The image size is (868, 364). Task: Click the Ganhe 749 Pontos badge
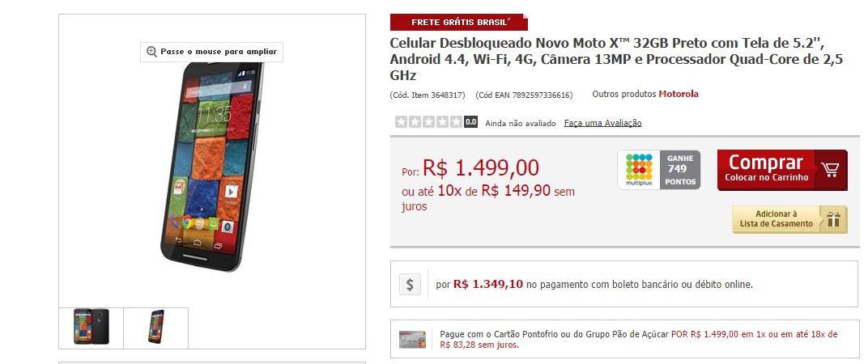point(680,170)
